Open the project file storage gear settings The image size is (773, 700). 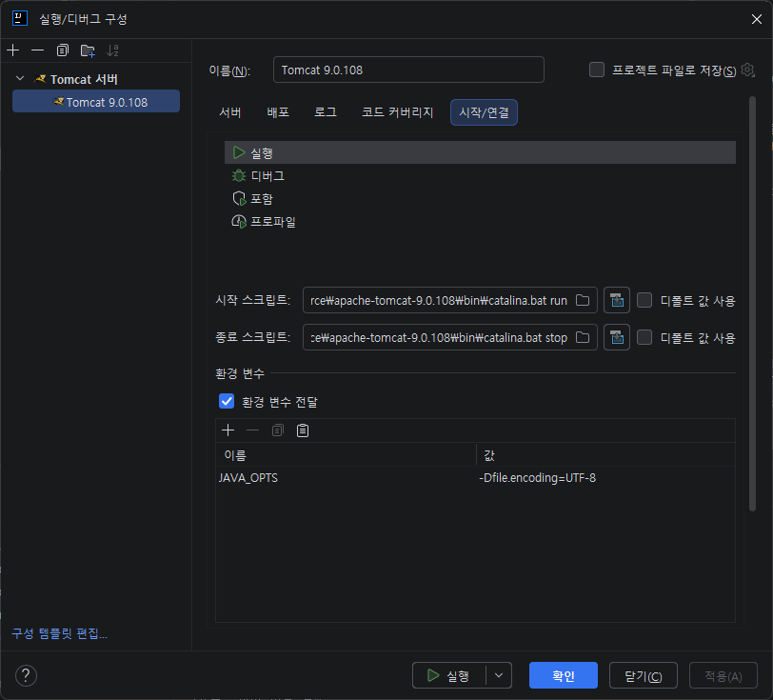[748, 70]
